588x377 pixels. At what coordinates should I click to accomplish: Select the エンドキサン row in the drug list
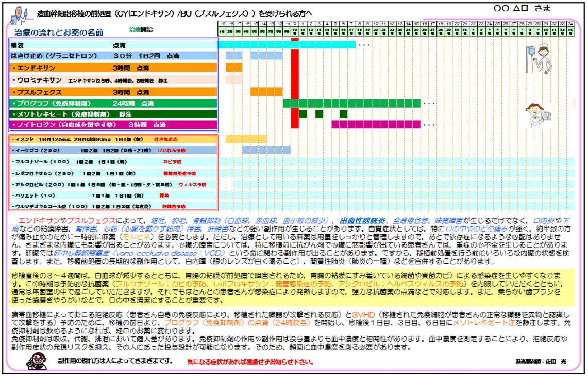pos(114,68)
